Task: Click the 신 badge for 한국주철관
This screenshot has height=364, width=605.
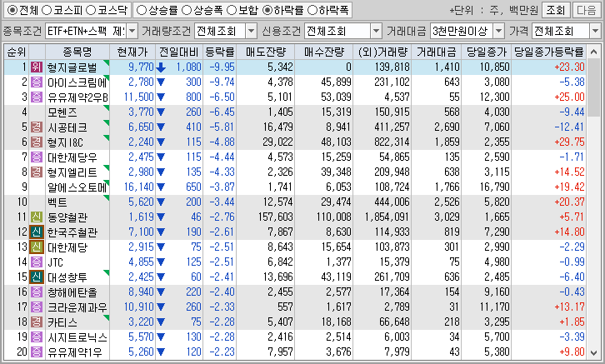Action: point(37,232)
